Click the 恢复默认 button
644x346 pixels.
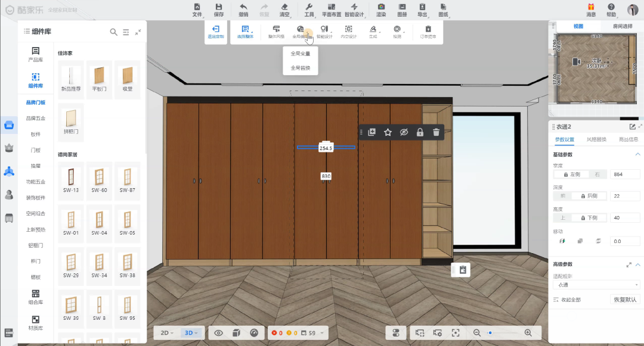pyautogui.click(x=625, y=300)
